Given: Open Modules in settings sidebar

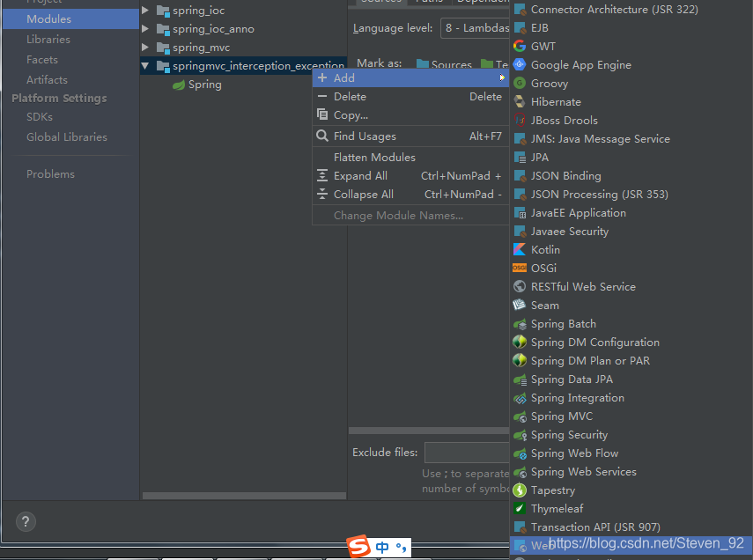Looking at the screenshot, I should (70, 19).
